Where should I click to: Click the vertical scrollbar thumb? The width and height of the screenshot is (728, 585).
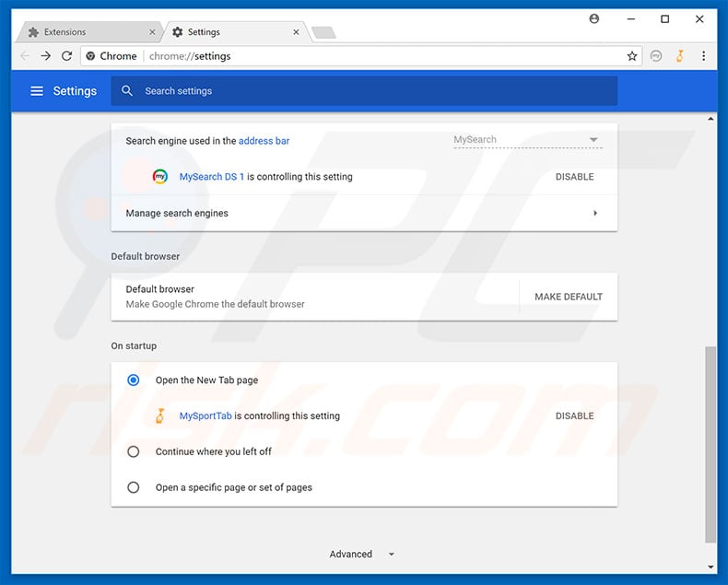tap(710, 444)
